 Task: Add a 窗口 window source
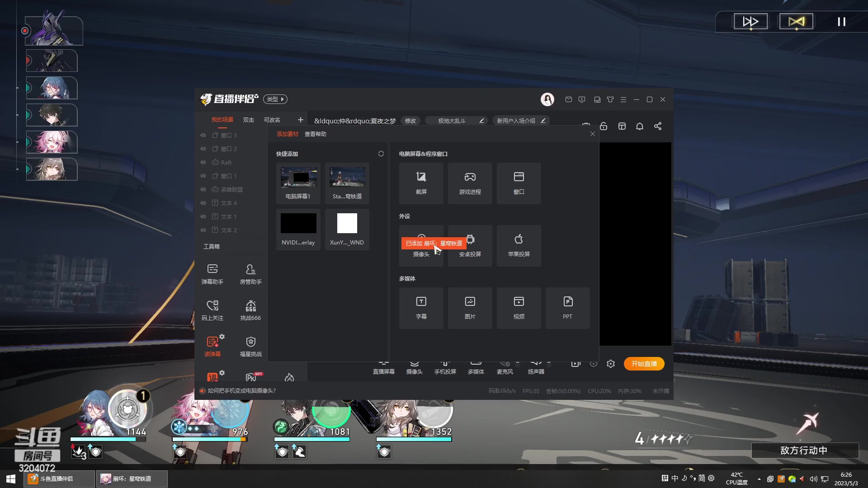[x=519, y=183]
